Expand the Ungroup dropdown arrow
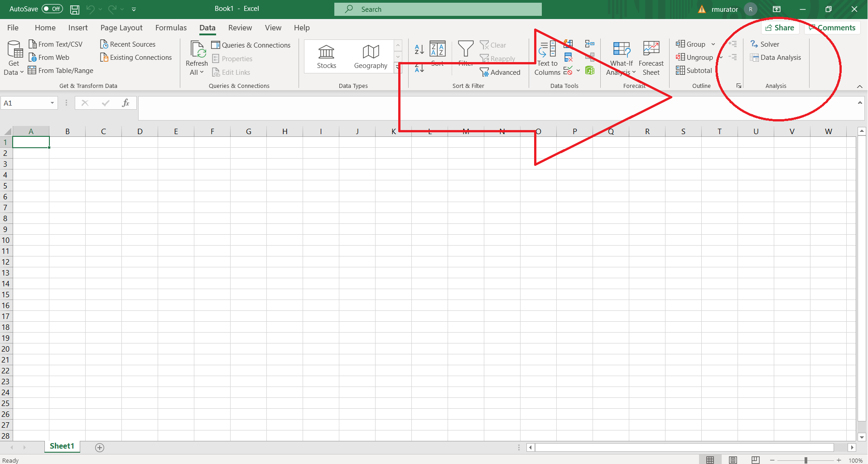The height and width of the screenshot is (464, 868). (x=720, y=58)
